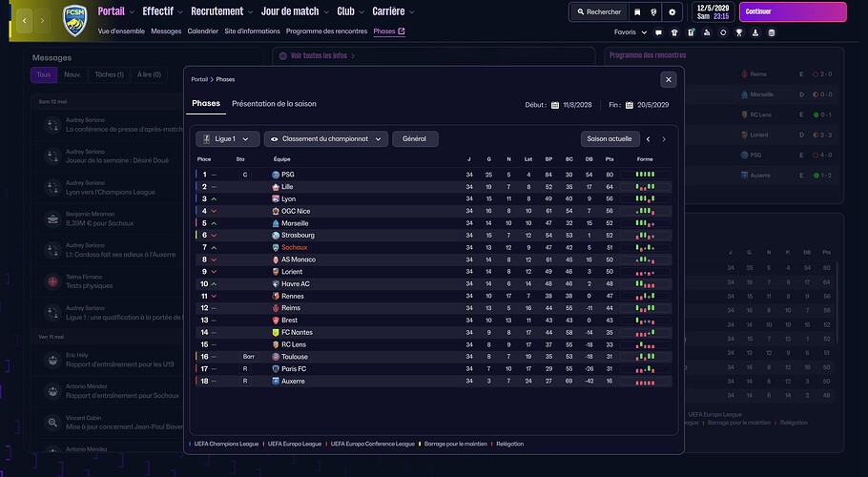Open the stamp favorite shortcut icon
Screen dimensions: 868x477
tap(755, 32)
